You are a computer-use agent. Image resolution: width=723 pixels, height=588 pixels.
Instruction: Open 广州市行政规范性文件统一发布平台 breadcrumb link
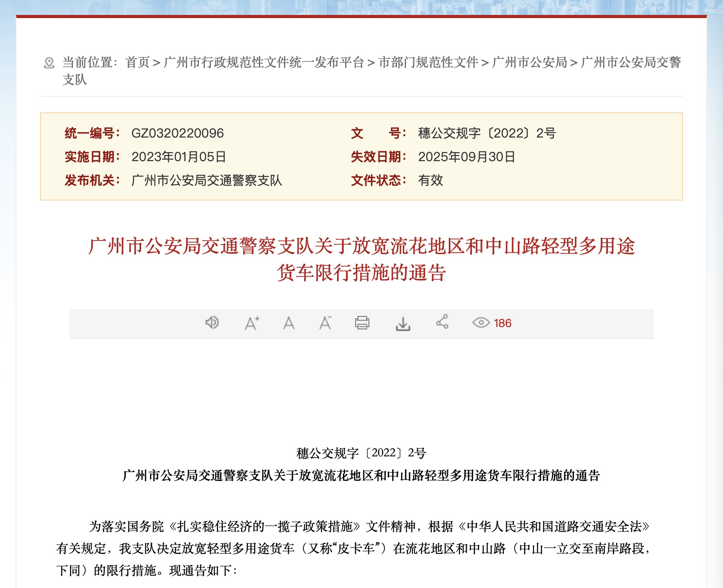click(x=264, y=62)
